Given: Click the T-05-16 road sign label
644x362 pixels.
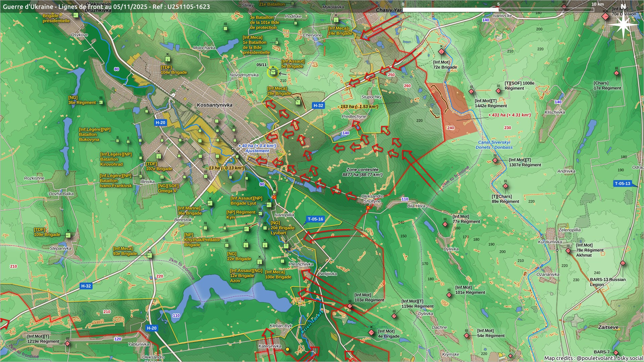Looking at the screenshot, I should (315, 219).
